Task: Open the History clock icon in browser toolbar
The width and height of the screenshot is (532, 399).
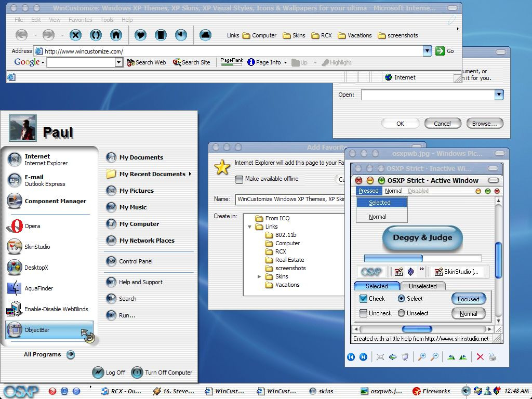Action: tap(181, 35)
